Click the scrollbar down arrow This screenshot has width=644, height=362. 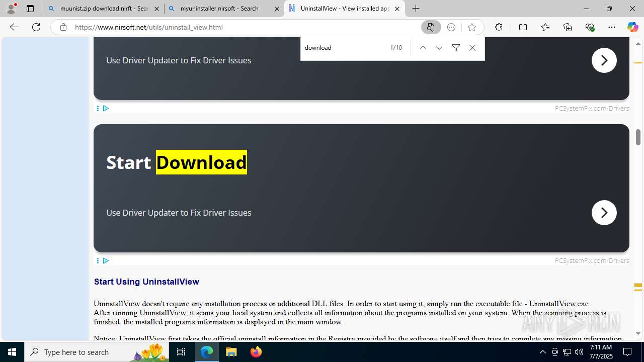(x=638, y=334)
